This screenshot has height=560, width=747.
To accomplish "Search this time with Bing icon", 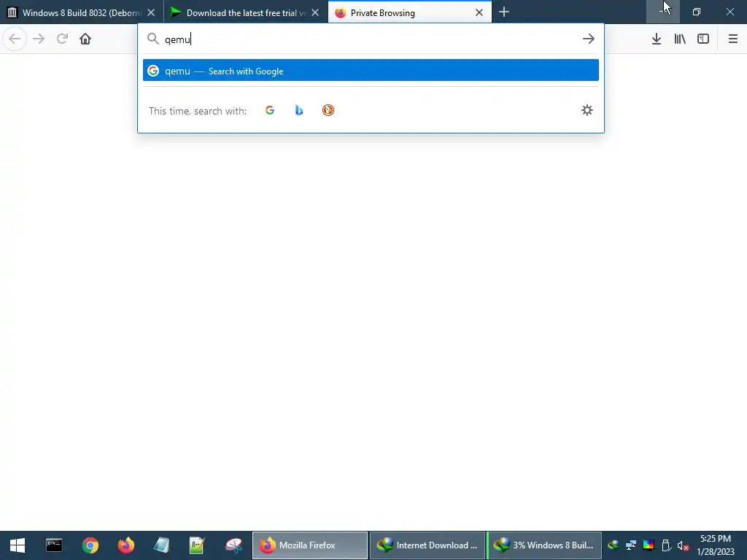I will pyautogui.click(x=298, y=111).
